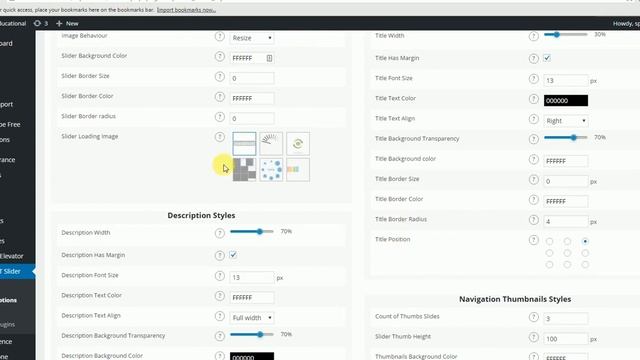640x360 pixels.
Task: Open Image Behaviour Resize dropdown
Action: pyautogui.click(x=251, y=38)
